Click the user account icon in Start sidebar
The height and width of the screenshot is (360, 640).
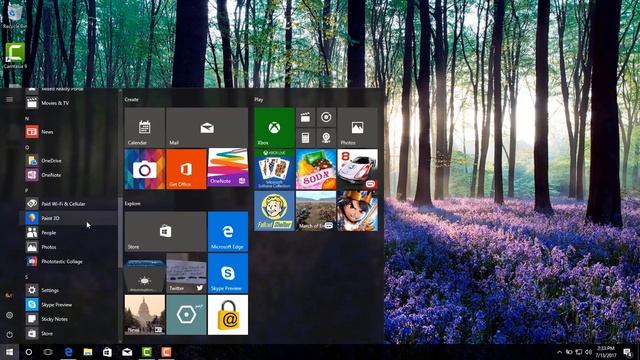9,295
